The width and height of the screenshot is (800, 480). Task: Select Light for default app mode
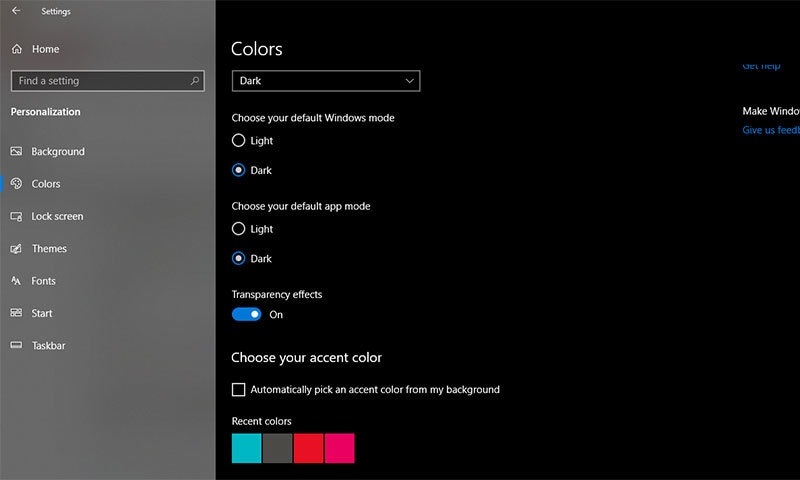[238, 229]
